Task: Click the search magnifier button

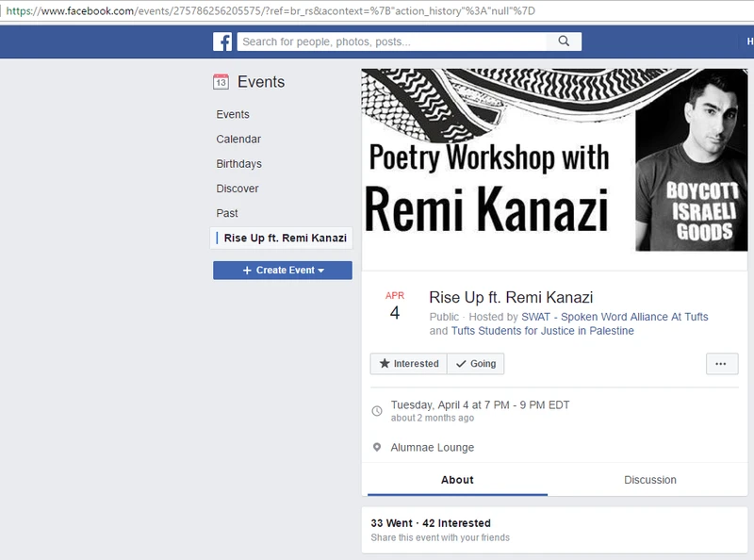Action: click(x=564, y=41)
